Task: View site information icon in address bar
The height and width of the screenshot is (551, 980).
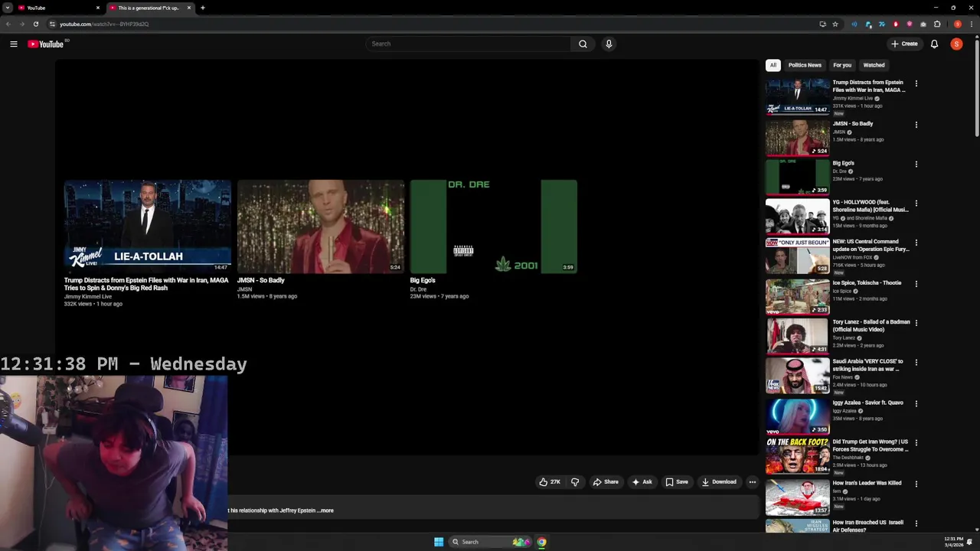Action: click(x=52, y=24)
